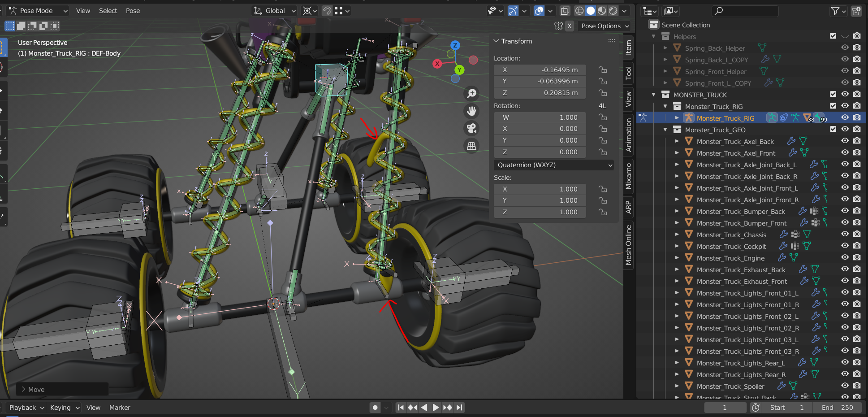This screenshot has width=868, height=417.
Task: Open the outliner filter funnel icon
Action: coord(835,11)
